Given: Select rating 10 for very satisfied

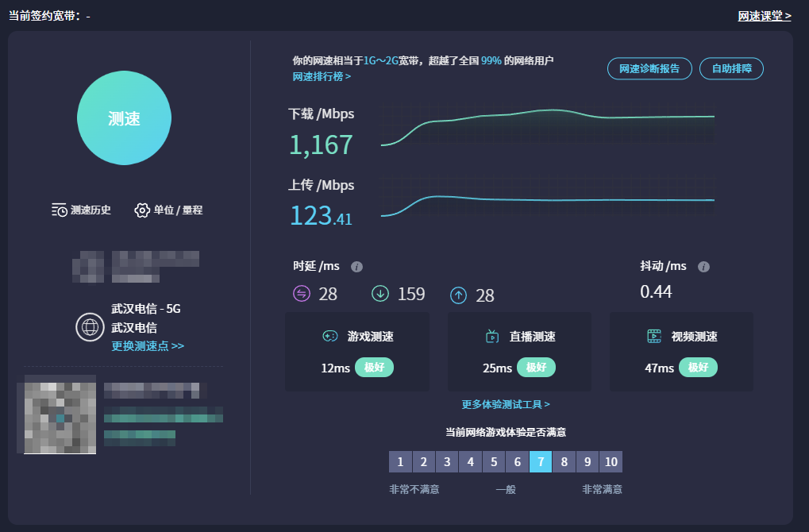Looking at the screenshot, I should [x=611, y=462].
